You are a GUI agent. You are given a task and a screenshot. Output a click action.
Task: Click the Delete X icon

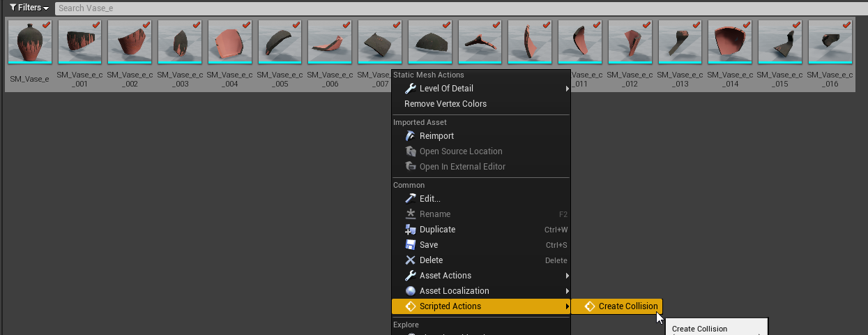point(411,260)
